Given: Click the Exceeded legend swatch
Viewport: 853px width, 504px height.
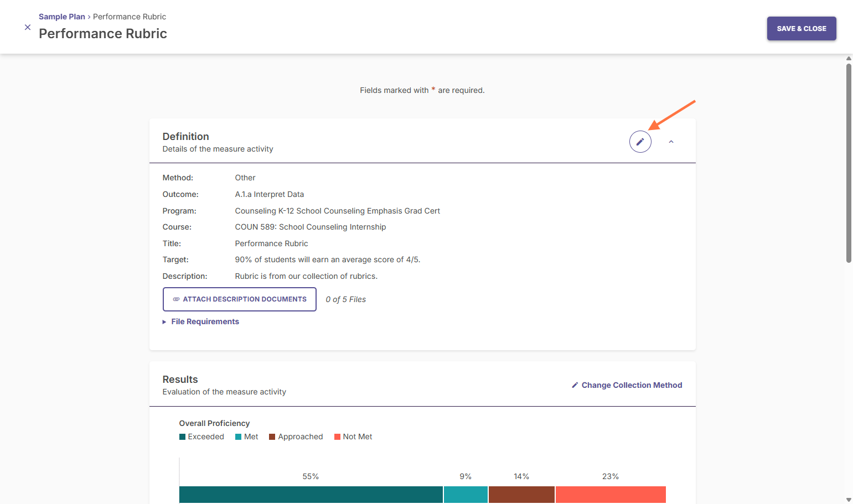Looking at the screenshot, I should point(182,437).
